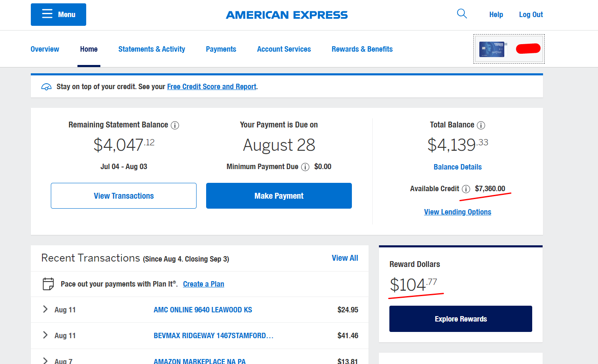Viewport: 598px width, 364px height.
Task: Click the Log Out link
Action: click(x=531, y=15)
